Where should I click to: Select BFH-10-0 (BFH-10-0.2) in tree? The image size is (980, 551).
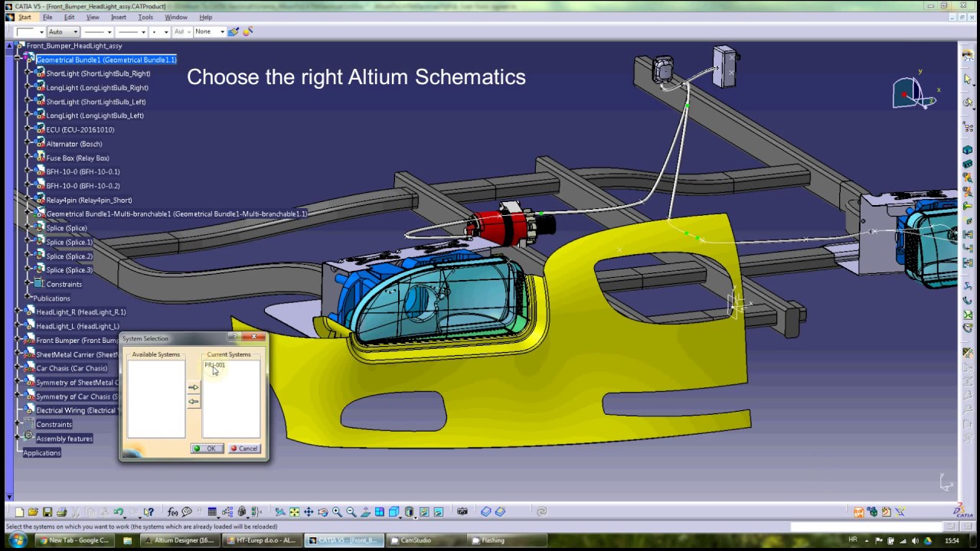pos(83,186)
